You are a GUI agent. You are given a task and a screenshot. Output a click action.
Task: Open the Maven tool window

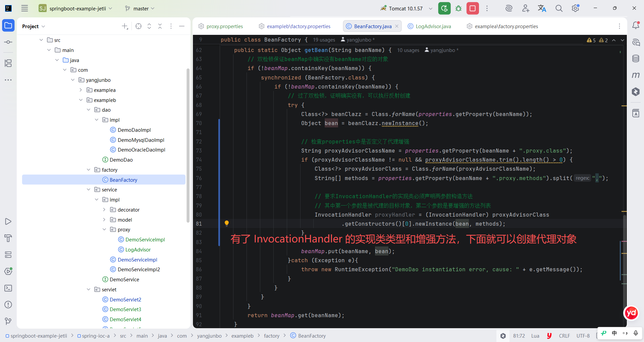point(636,75)
